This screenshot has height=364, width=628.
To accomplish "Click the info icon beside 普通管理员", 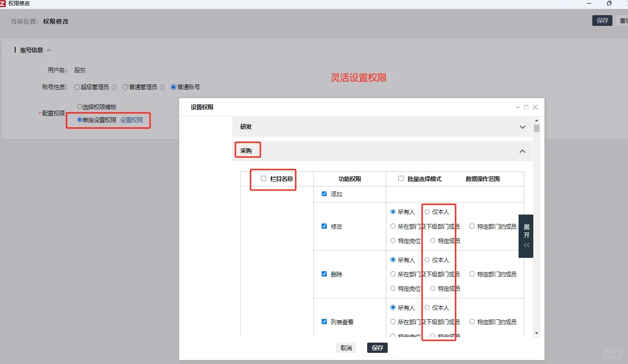I will (x=162, y=87).
